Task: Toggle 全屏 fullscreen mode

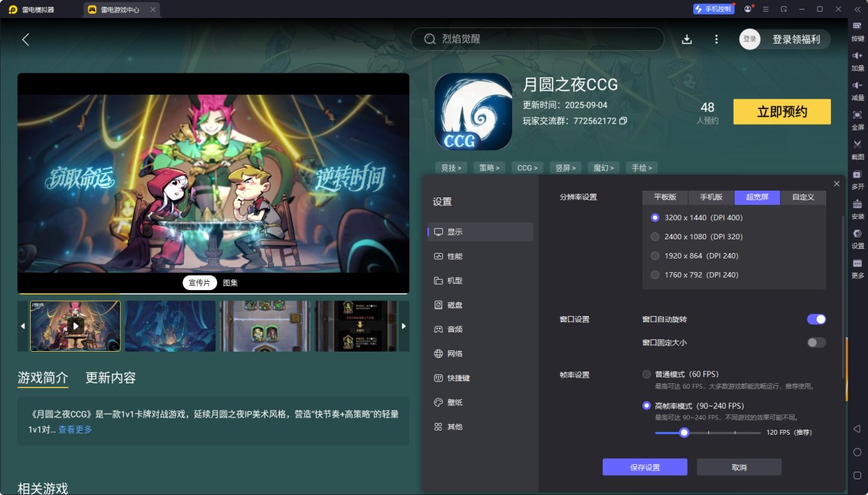Action: point(857,120)
